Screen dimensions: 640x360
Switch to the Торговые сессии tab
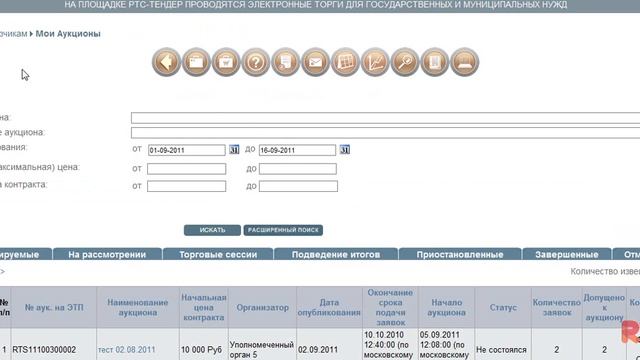(218, 254)
